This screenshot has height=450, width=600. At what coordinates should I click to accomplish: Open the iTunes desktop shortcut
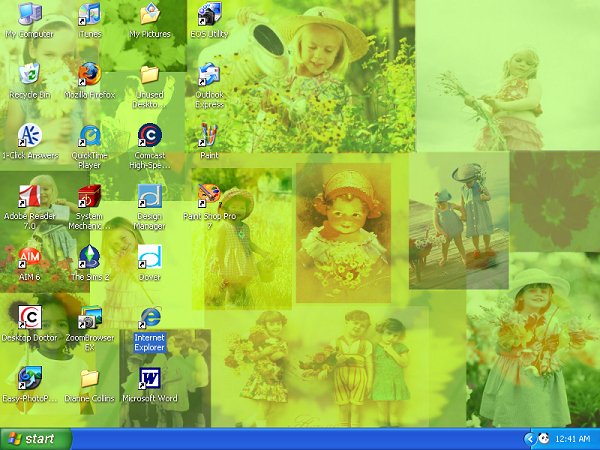click(90, 15)
